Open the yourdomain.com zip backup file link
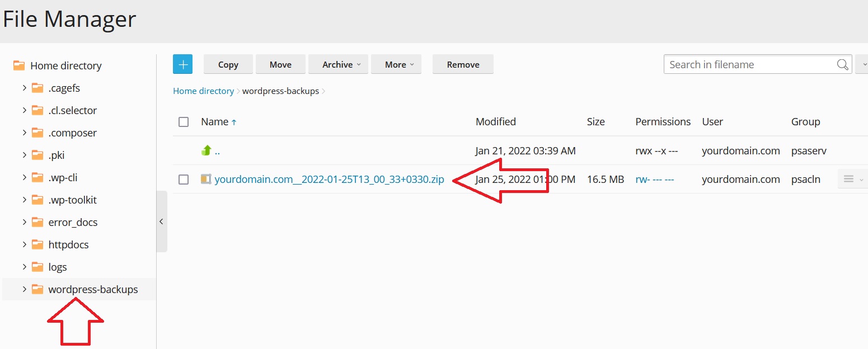 (329, 180)
